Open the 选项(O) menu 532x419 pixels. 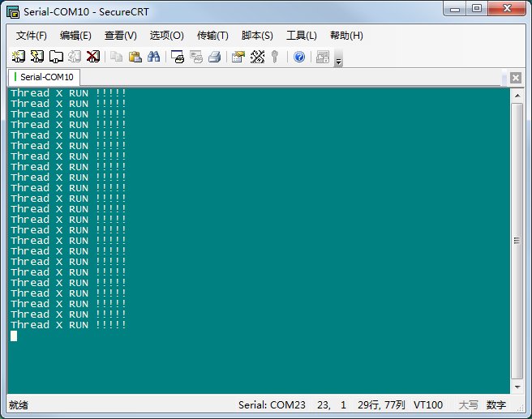click(x=166, y=36)
